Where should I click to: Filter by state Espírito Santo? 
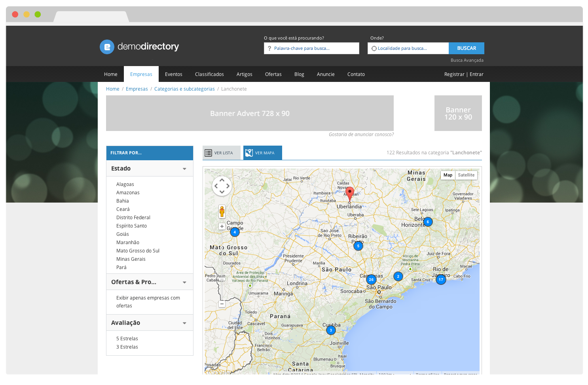click(131, 226)
